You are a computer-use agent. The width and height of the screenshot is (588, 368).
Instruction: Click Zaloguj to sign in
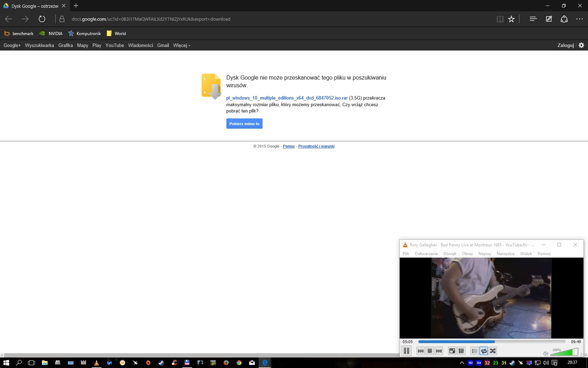pyautogui.click(x=566, y=45)
